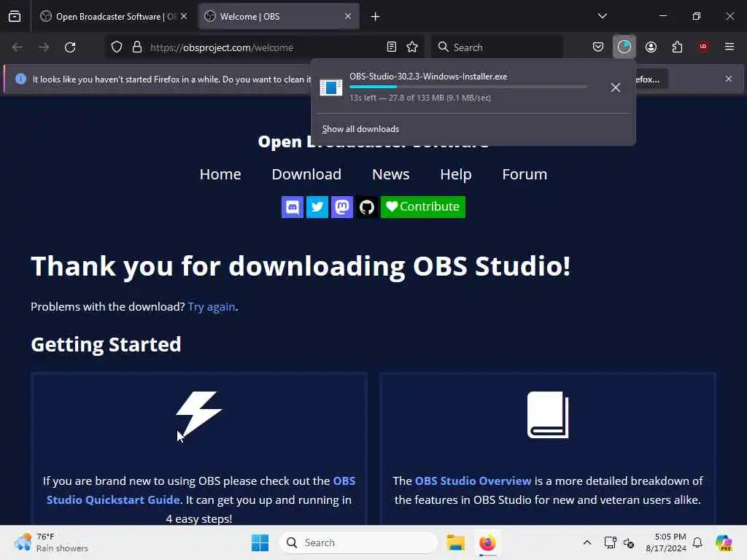Open the Windows Start menu
The width and height of the screenshot is (747, 560).
[x=260, y=542]
